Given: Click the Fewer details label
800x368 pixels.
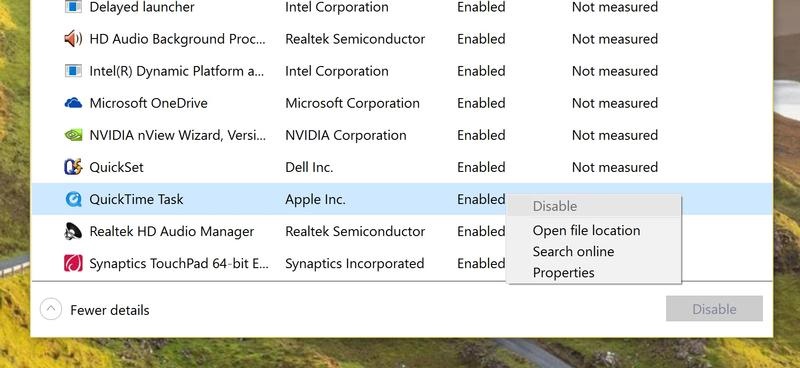Looking at the screenshot, I should tap(110, 310).
